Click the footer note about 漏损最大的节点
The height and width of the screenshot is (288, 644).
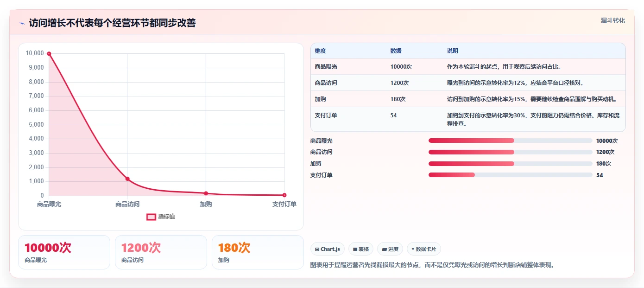[x=432, y=265]
